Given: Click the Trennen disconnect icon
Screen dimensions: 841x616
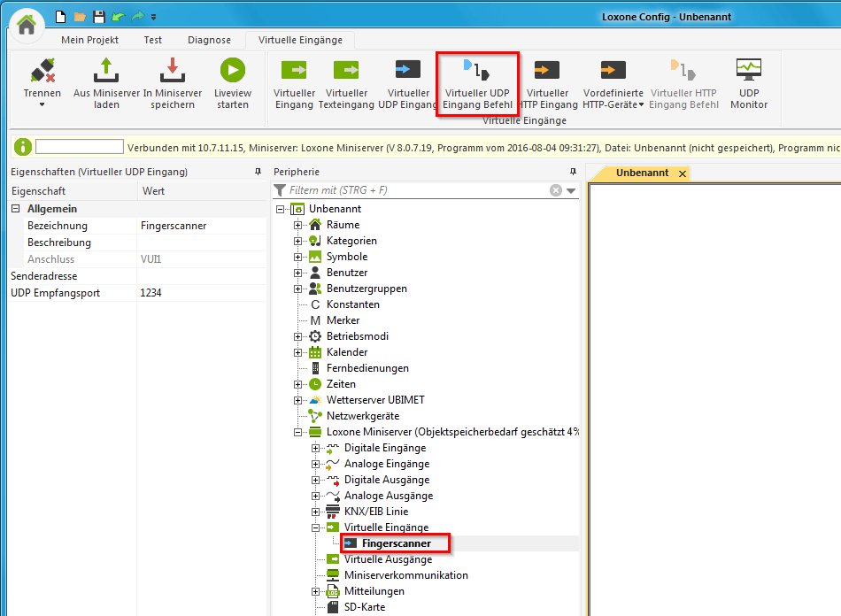Looking at the screenshot, I should (42, 71).
